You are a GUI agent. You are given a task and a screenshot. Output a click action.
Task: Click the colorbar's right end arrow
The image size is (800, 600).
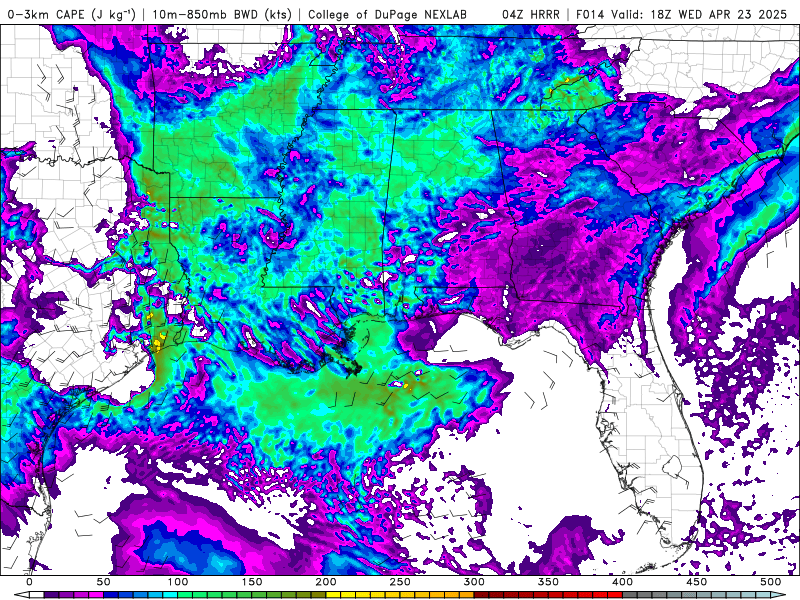click(779, 595)
